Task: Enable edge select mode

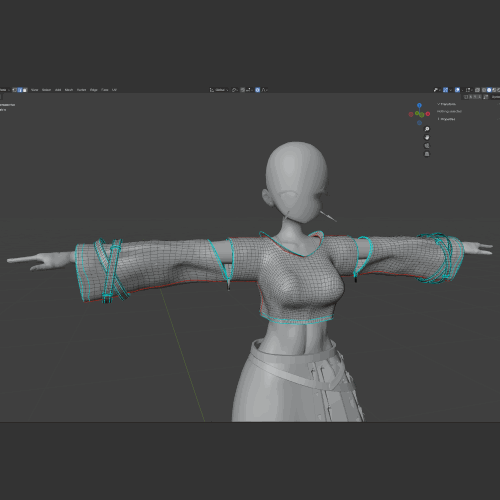Action: [20, 90]
